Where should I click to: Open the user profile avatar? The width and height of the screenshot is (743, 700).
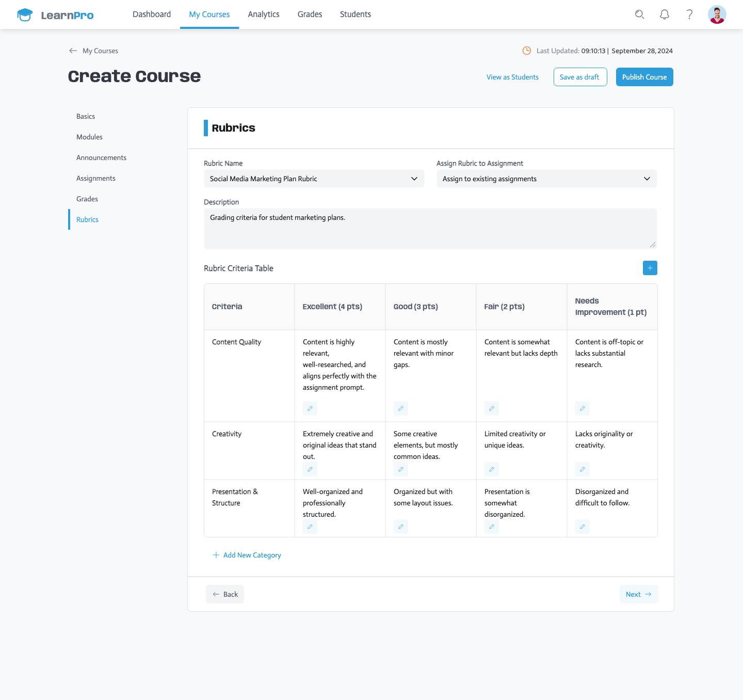pos(717,14)
